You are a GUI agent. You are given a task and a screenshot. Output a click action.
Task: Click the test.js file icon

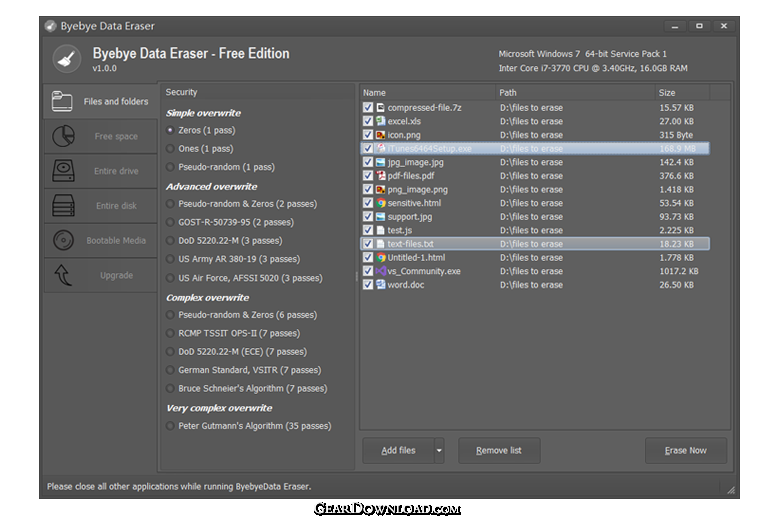pyautogui.click(x=381, y=230)
